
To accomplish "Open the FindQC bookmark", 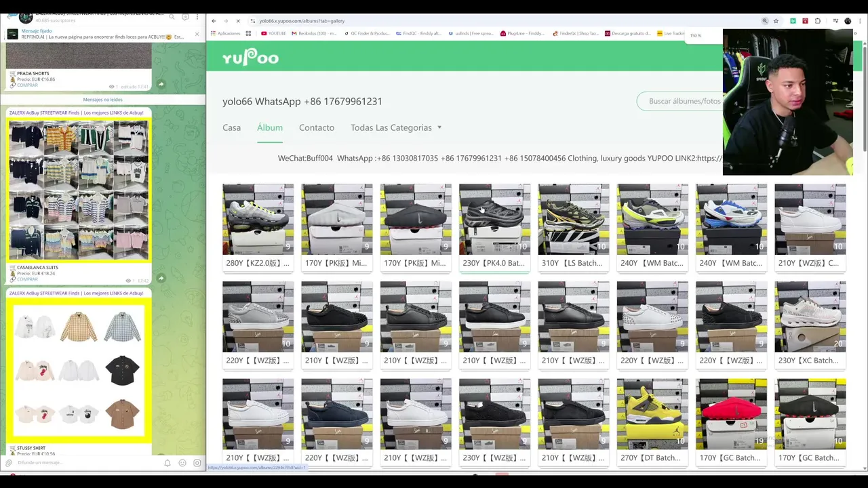I will 417,33.
